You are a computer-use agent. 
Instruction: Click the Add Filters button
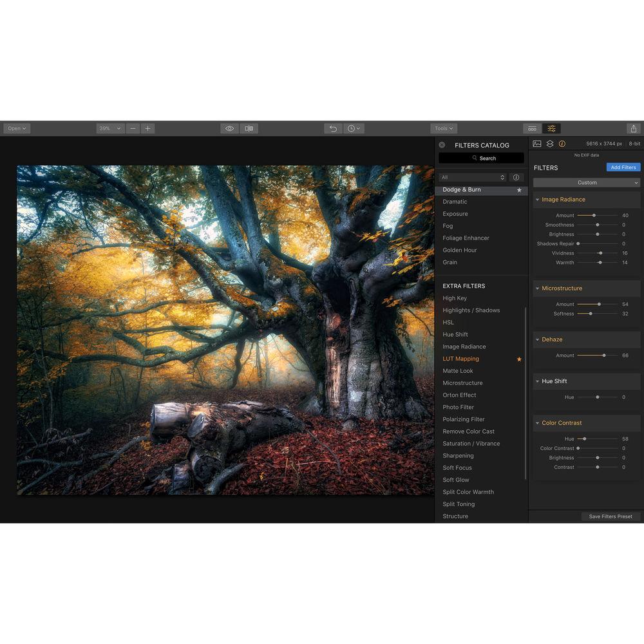click(x=623, y=167)
